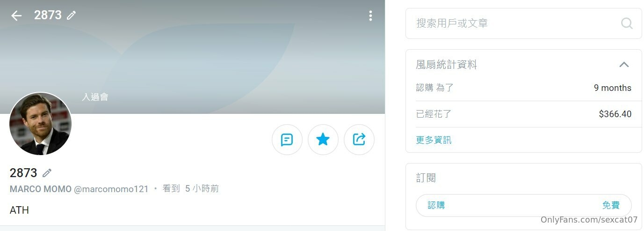Image resolution: width=644 pixels, height=231 pixels.
Task: Click the 訂閱 section heading
Action: point(426,178)
